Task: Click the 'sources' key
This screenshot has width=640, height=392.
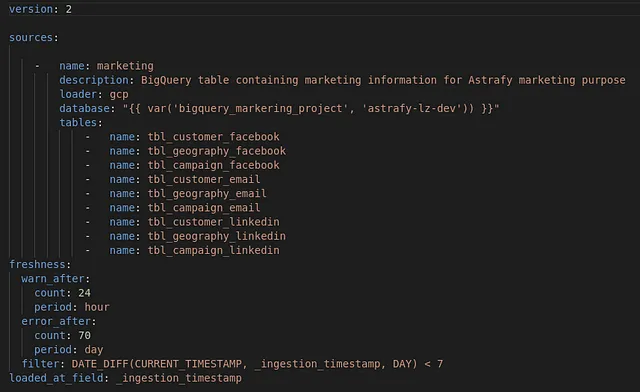Action: coord(31,38)
